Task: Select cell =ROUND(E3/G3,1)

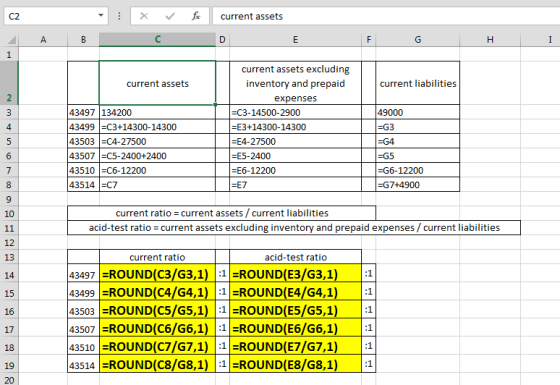Action: tap(295, 274)
